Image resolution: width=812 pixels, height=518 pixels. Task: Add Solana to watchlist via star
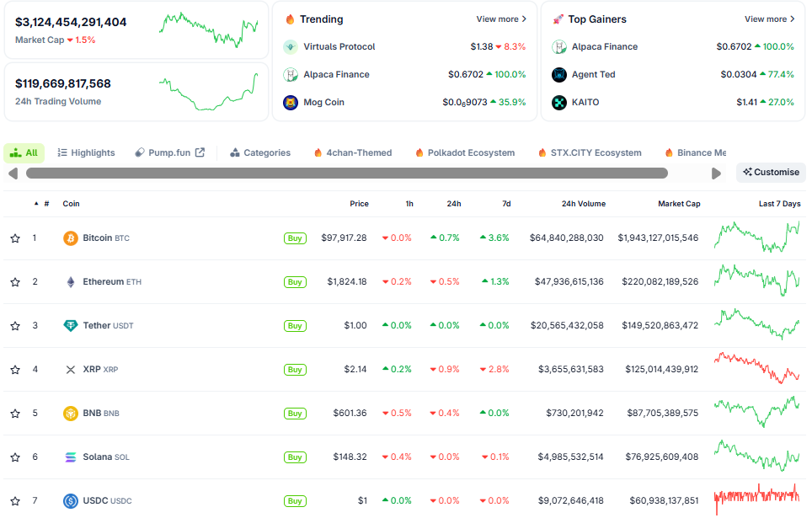[15, 457]
